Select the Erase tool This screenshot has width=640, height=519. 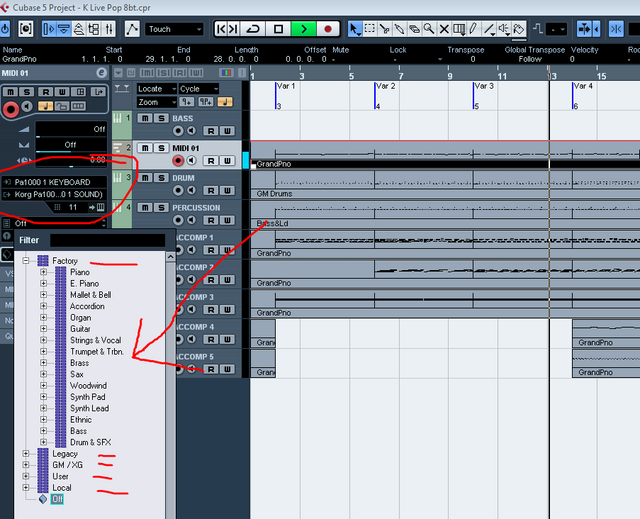click(x=414, y=29)
